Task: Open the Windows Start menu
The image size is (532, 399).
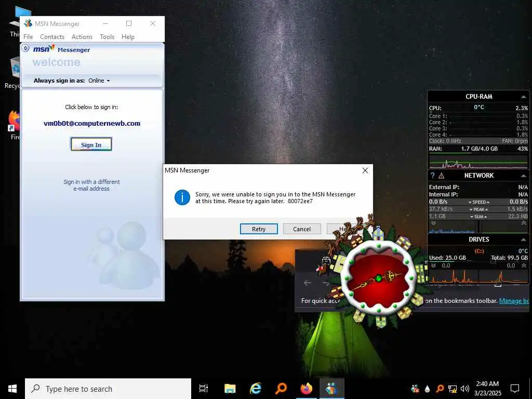Action: tap(12, 389)
